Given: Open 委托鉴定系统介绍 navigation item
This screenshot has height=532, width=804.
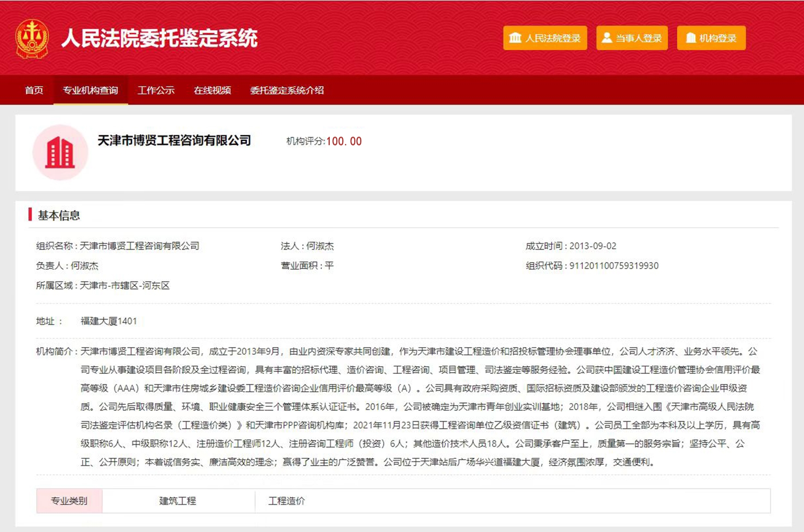Looking at the screenshot, I should coord(287,90).
